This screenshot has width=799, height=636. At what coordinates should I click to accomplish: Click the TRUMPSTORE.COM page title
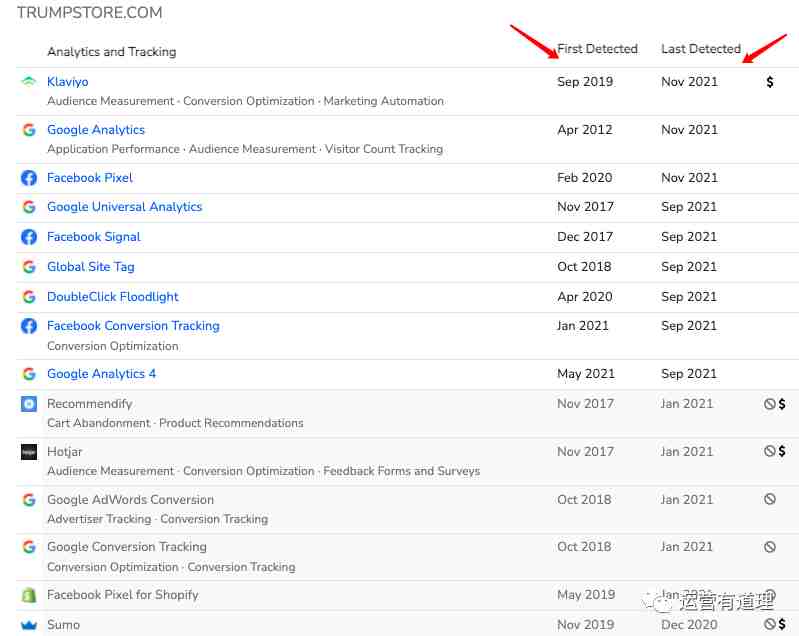coord(90,12)
